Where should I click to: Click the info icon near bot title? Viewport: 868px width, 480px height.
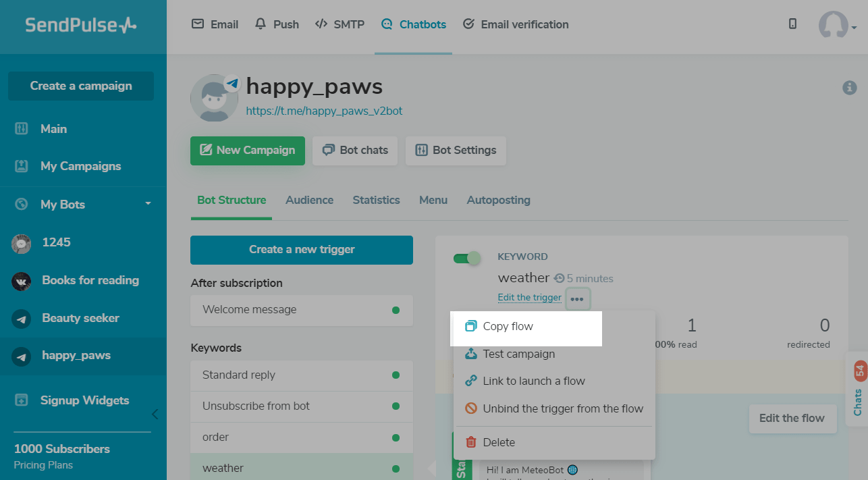pyautogui.click(x=850, y=88)
